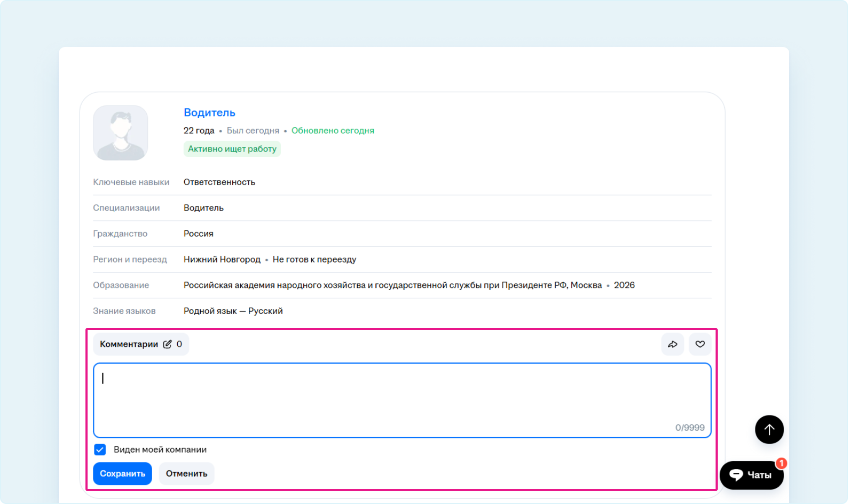This screenshot has height=504, width=848.
Task: Open the candidate's avatar photo
Action: pos(121,133)
